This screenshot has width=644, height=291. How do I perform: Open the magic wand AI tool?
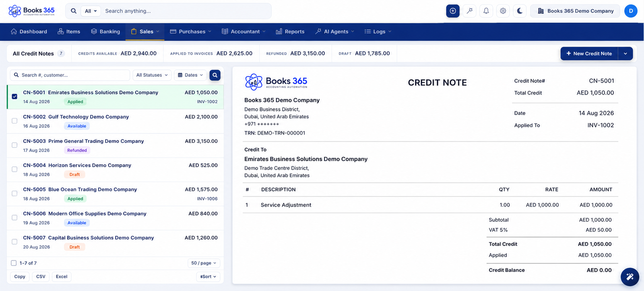(x=470, y=11)
